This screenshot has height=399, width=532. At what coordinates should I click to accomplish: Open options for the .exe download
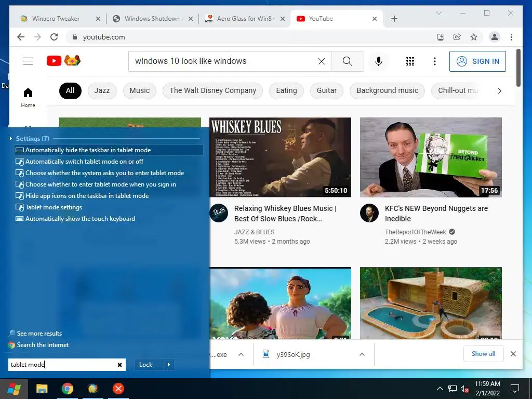[x=241, y=354]
